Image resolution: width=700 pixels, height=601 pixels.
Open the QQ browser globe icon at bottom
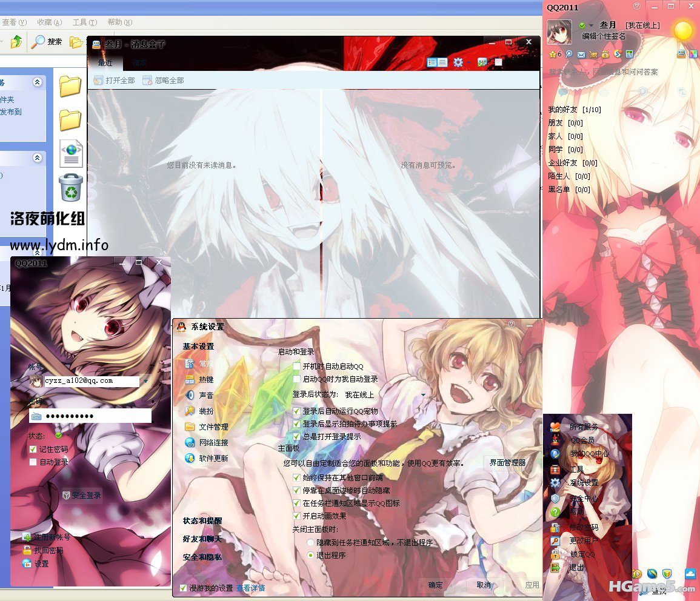point(652,573)
